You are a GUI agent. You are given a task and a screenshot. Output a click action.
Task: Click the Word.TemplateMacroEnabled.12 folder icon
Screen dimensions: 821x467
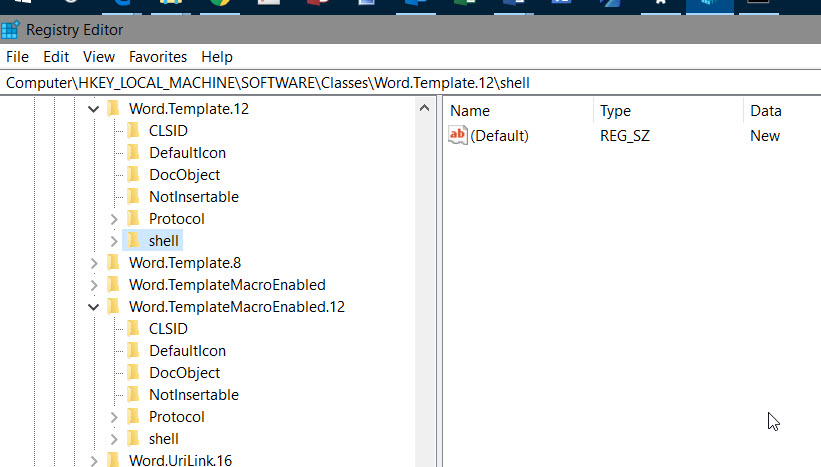click(113, 306)
